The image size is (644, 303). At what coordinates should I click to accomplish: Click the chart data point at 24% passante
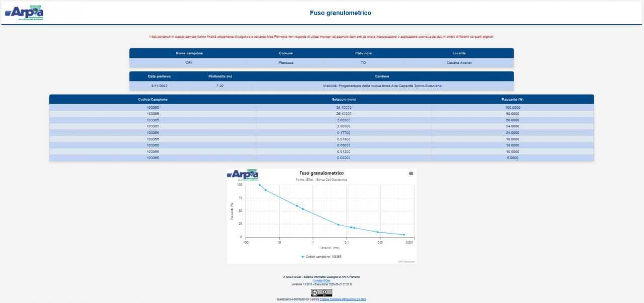(x=338, y=224)
